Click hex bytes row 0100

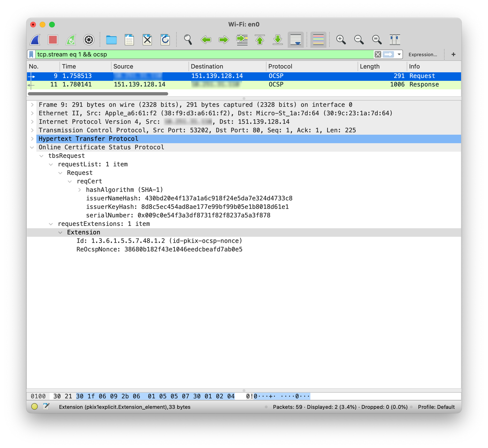244,396
